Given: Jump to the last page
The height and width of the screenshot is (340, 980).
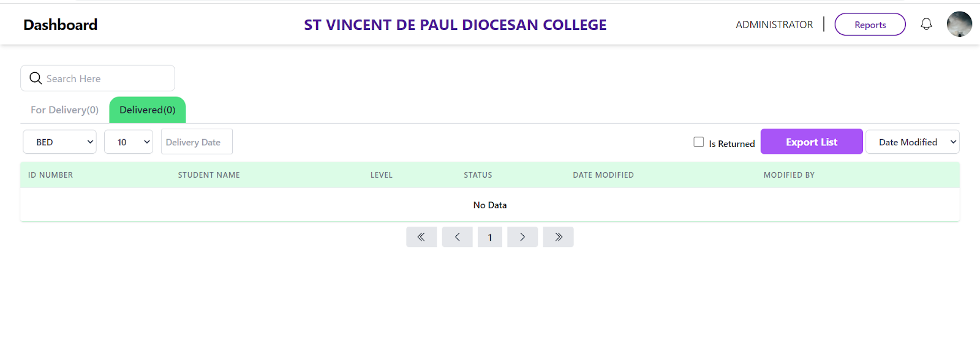Looking at the screenshot, I should pos(558,237).
